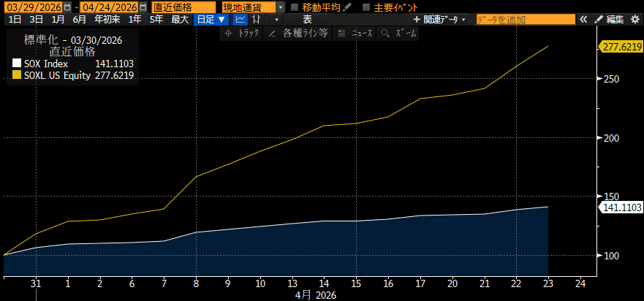Activate the トラック crosshair tool
Screen dimensions: 644x301
pyautogui.click(x=241, y=34)
